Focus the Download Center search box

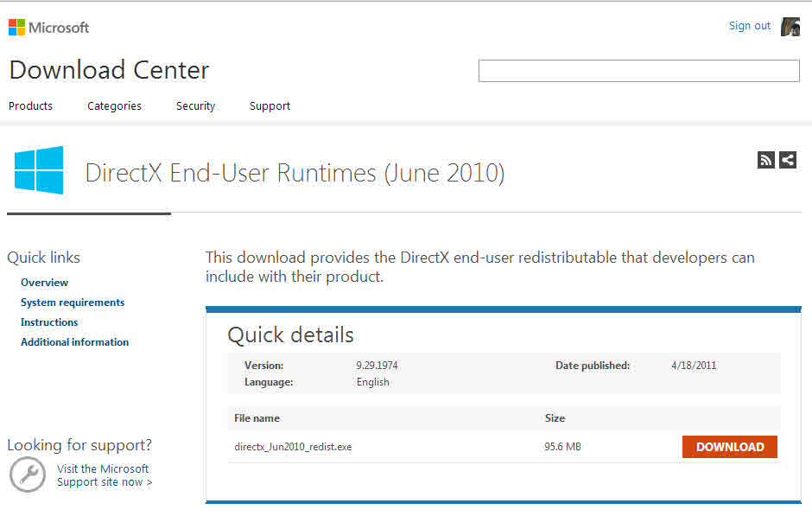tap(638, 71)
